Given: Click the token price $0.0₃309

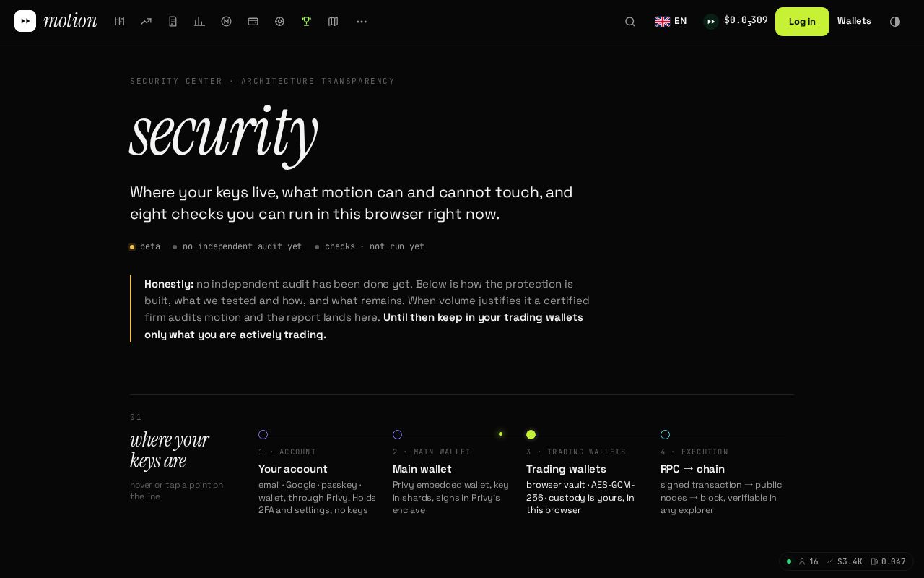Looking at the screenshot, I should coord(736,21).
